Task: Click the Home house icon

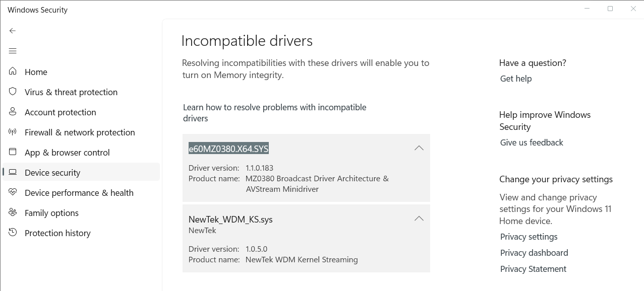Action: [13, 71]
